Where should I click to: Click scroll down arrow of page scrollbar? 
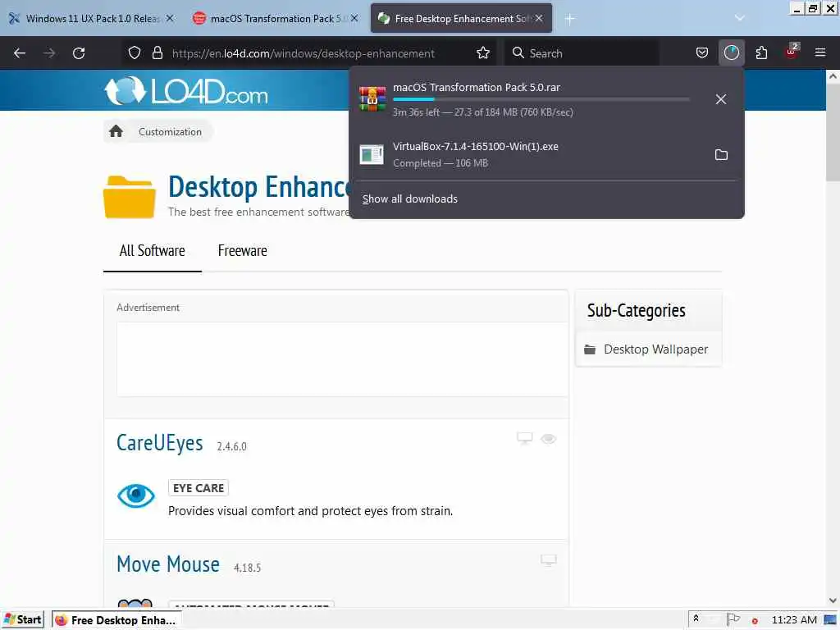pyautogui.click(x=833, y=600)
